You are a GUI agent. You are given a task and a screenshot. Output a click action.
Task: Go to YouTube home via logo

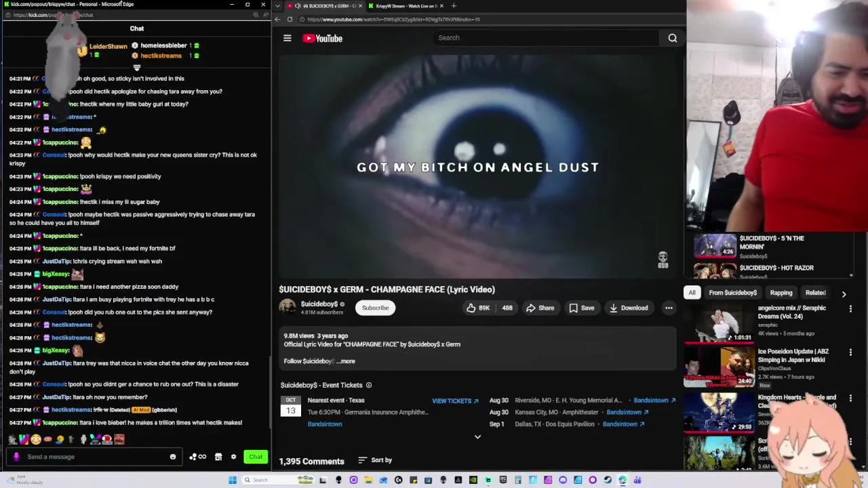[x=323, y=39]
